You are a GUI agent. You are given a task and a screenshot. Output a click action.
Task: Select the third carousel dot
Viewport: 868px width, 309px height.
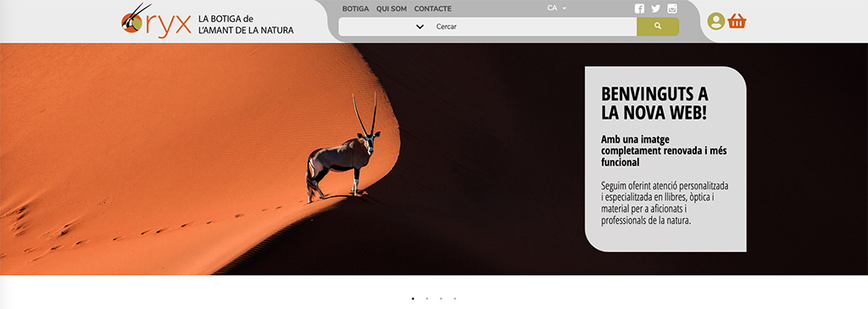tap(441, 299)
